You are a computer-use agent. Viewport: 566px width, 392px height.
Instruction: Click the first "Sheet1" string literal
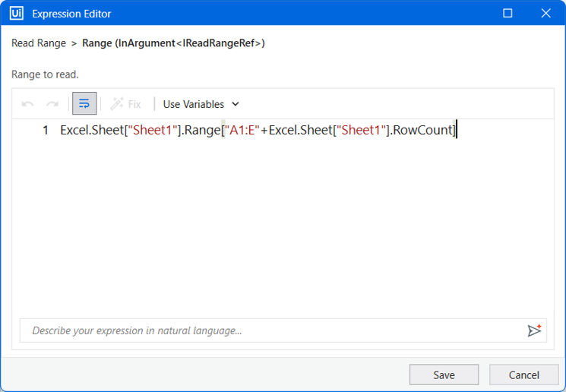(153, 130)
